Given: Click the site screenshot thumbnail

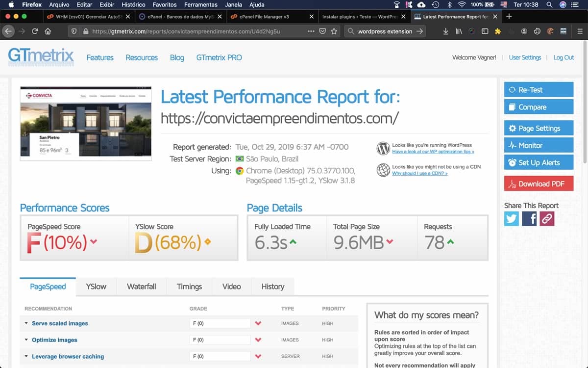Looking at the screenshot, I should (86, 124).
